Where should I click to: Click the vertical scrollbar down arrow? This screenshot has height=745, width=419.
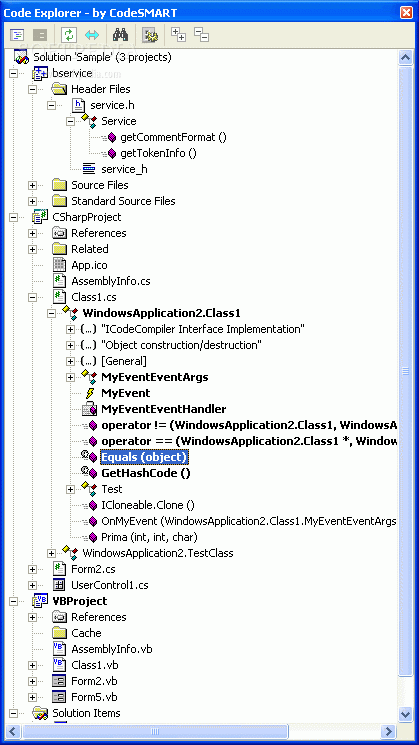pyautogui.click(x=406, y=714)
